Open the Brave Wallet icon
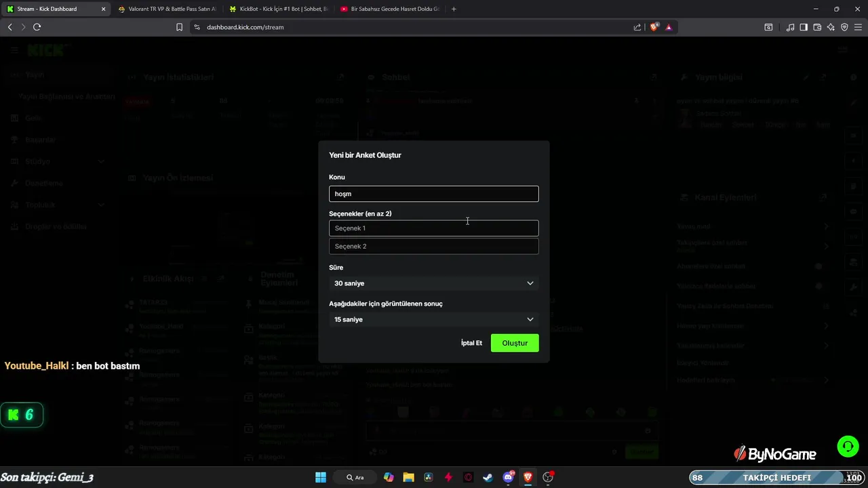 click(817, 27)
